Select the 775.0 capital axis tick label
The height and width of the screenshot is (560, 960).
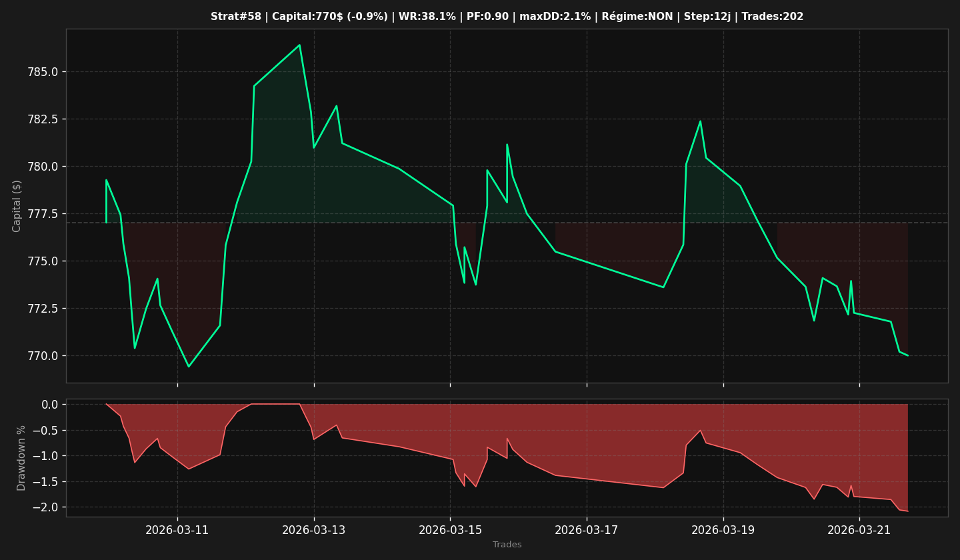[x=43, y=261]
